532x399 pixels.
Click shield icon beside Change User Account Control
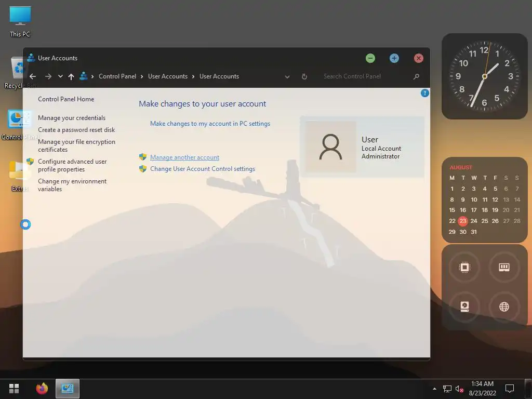[x=143, y=169]
